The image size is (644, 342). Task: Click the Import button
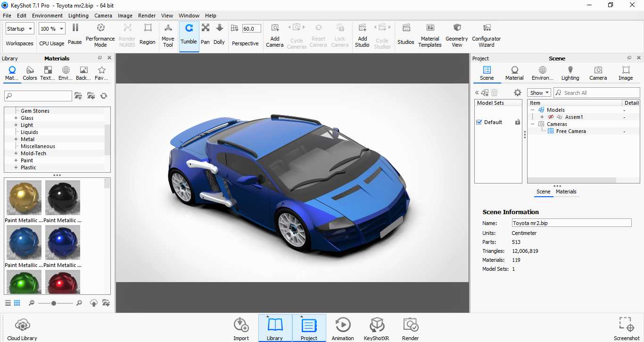(x=241, y=329)
